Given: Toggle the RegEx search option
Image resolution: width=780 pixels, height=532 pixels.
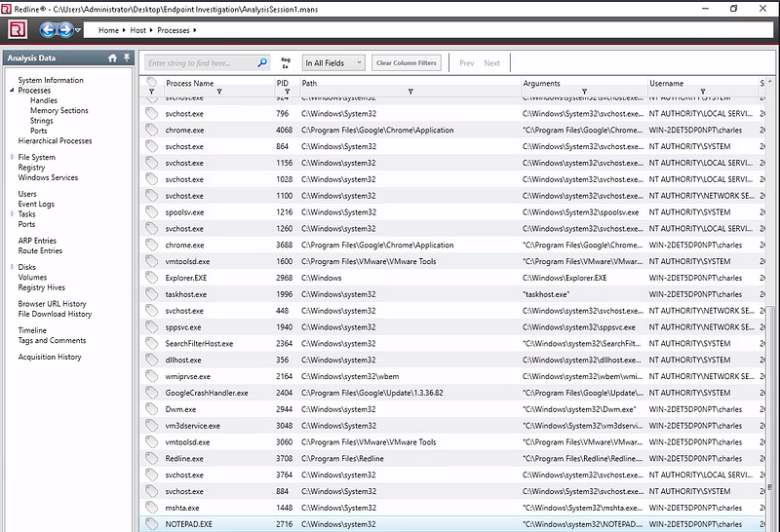Looking at the screenshot, I should coord(286,62).
